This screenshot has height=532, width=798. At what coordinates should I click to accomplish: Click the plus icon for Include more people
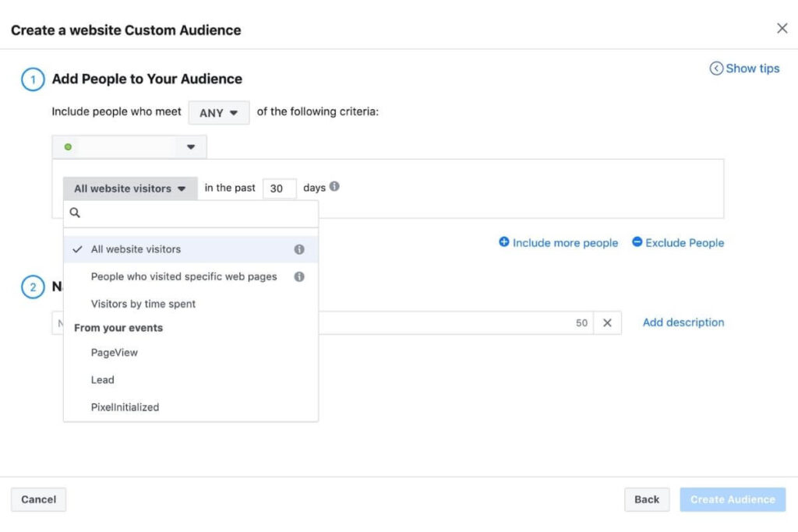click(x=503, y=242)
